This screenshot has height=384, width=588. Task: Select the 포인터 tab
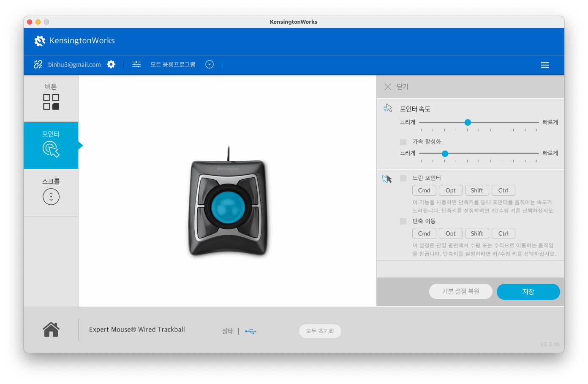51,145
